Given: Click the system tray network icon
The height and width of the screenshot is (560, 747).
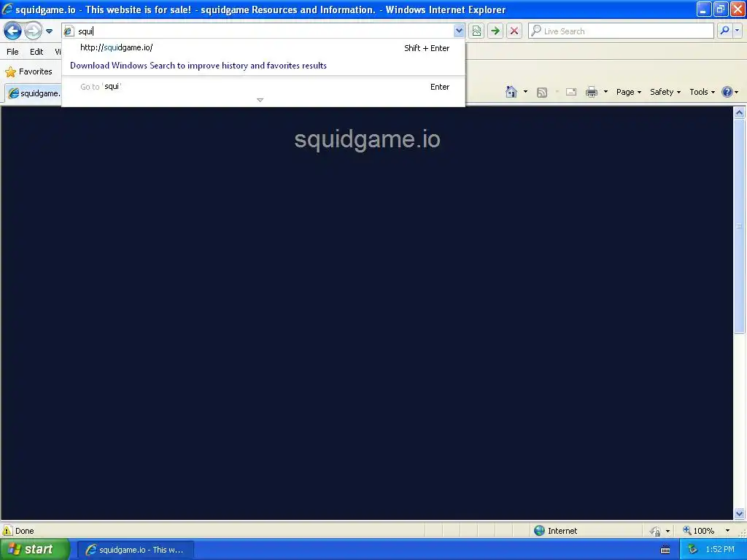Looking at the screenshot, I should (x=692, y=550).
